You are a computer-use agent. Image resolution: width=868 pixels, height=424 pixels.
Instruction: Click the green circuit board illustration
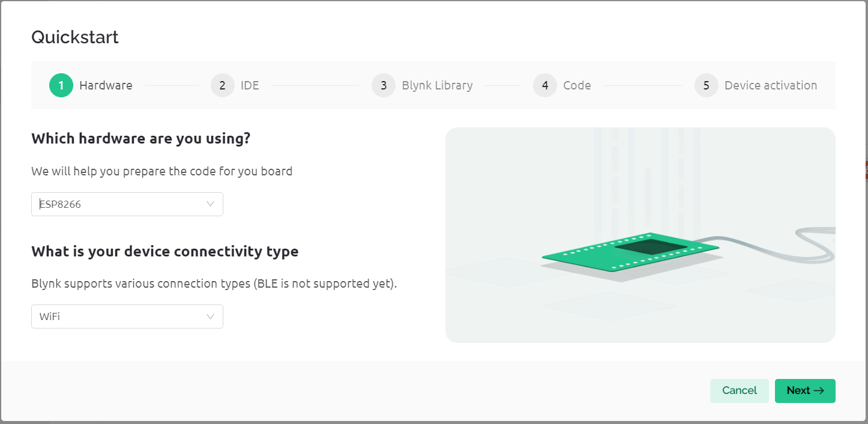630,252
